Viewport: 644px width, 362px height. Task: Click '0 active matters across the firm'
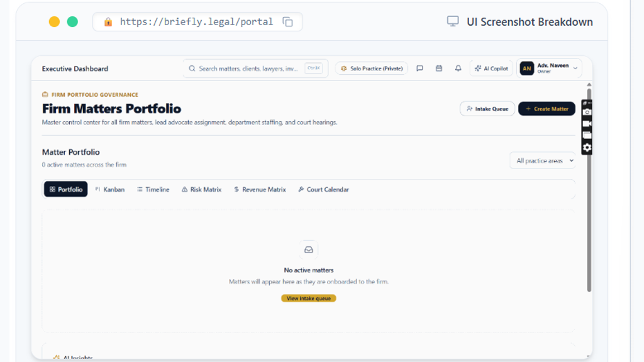(x=84, y=165)
